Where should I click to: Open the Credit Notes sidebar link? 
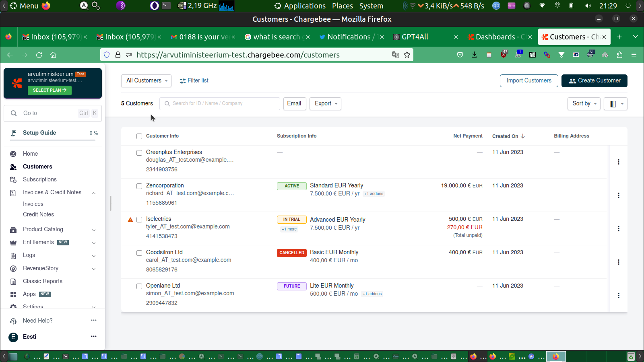tap(38, 214)
